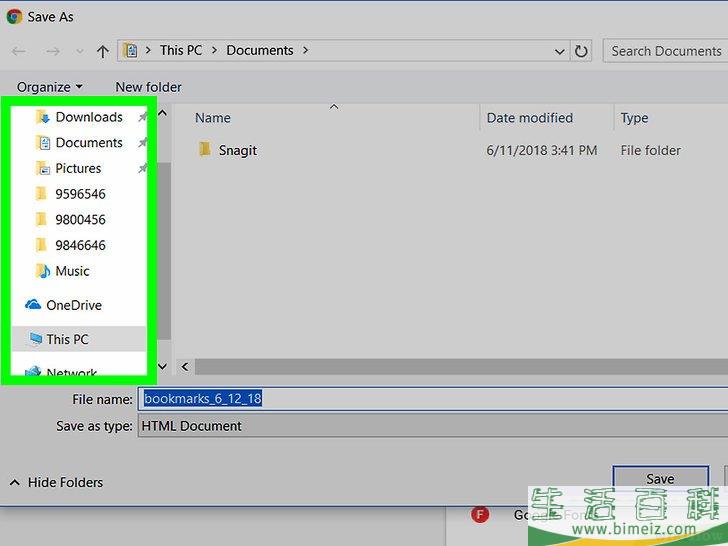Open the Save as type dropdown
Viewport: 728px width, 546px height.
[432, 426]
